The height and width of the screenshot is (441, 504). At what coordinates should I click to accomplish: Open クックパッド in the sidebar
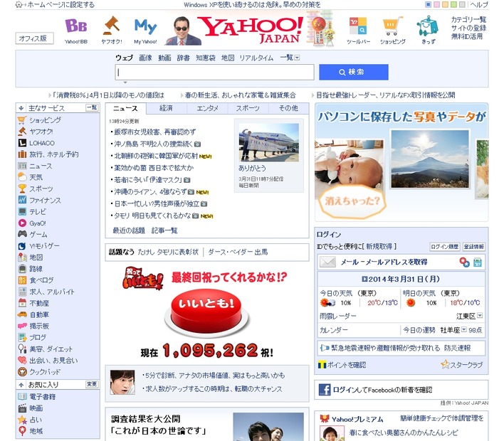(x=45, y=371)
